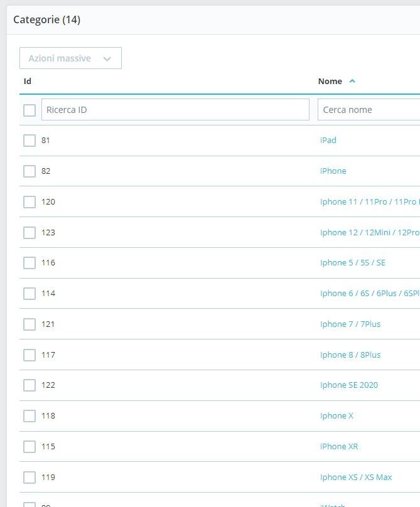Click the Categorie (14) panel title

coord(47,19)
